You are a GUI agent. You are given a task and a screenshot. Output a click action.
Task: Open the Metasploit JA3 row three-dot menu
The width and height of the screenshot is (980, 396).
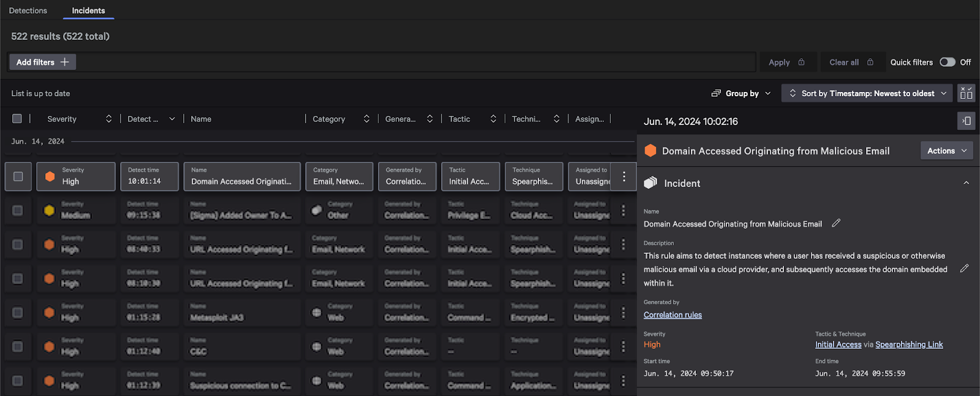[624, 313]
